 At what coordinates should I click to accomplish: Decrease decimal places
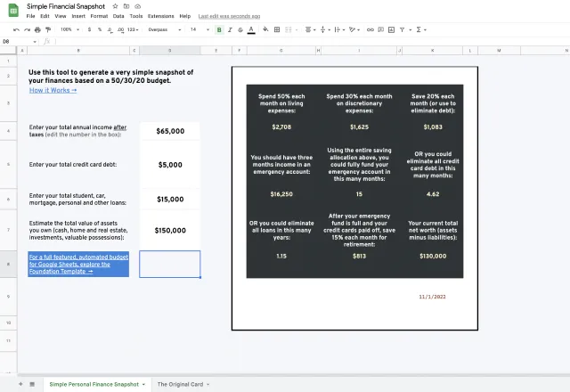pyautogui.click(x=110, y=29)
